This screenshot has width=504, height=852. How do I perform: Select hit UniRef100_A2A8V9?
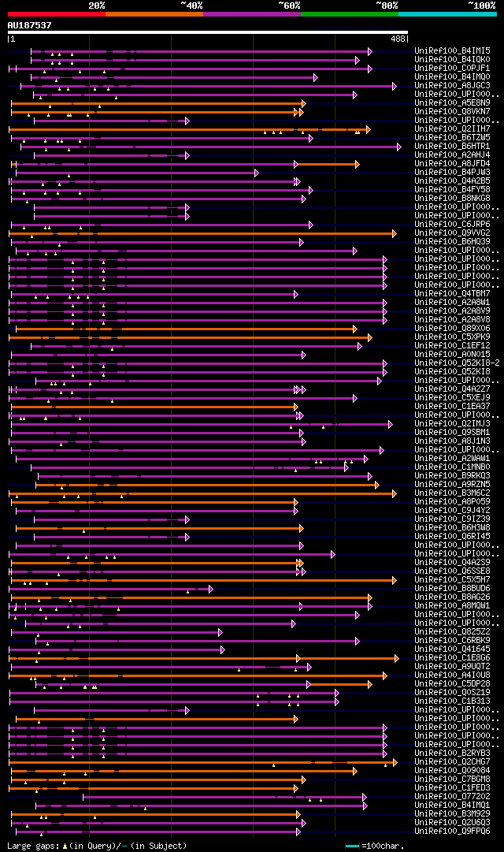(452, 311)
